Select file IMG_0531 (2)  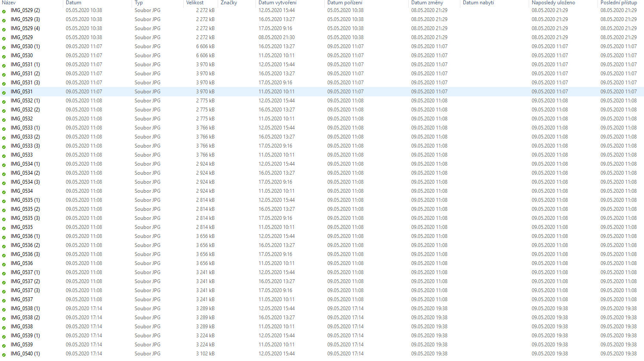tap(25, 74)
